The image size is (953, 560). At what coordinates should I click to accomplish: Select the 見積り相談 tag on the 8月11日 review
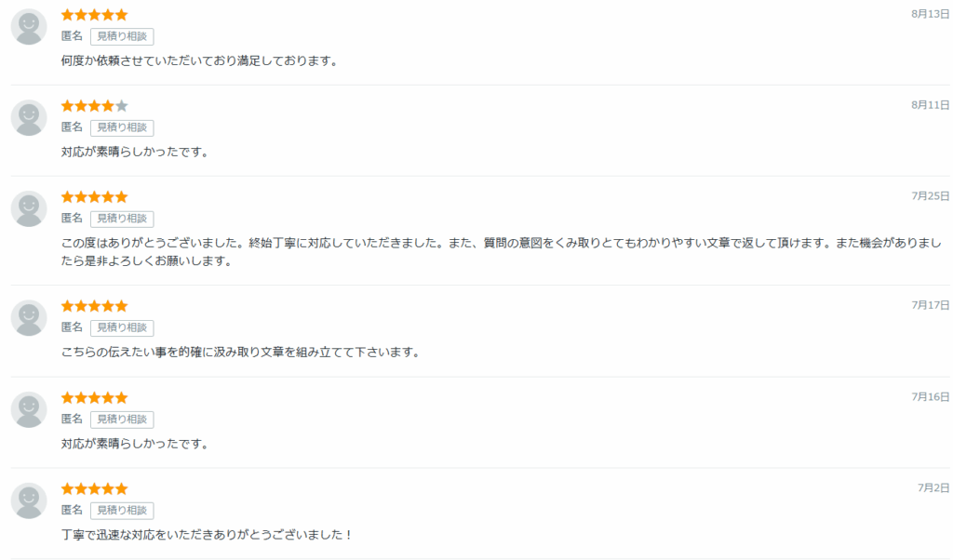(x=122, y=127)
